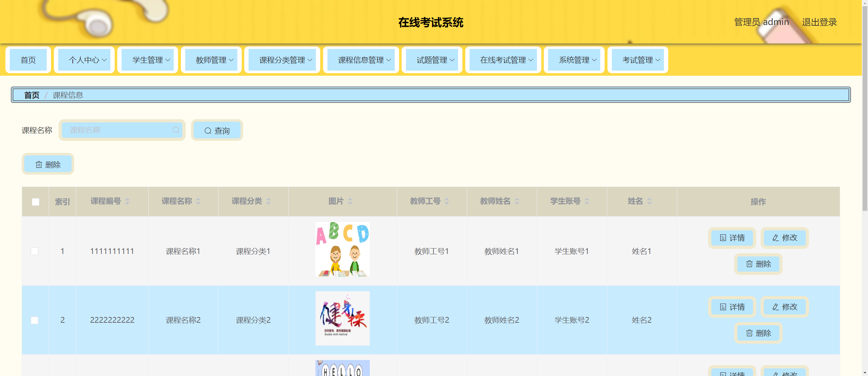
Task: Open the 个人中心 menu item
Action: click(84, 60)
